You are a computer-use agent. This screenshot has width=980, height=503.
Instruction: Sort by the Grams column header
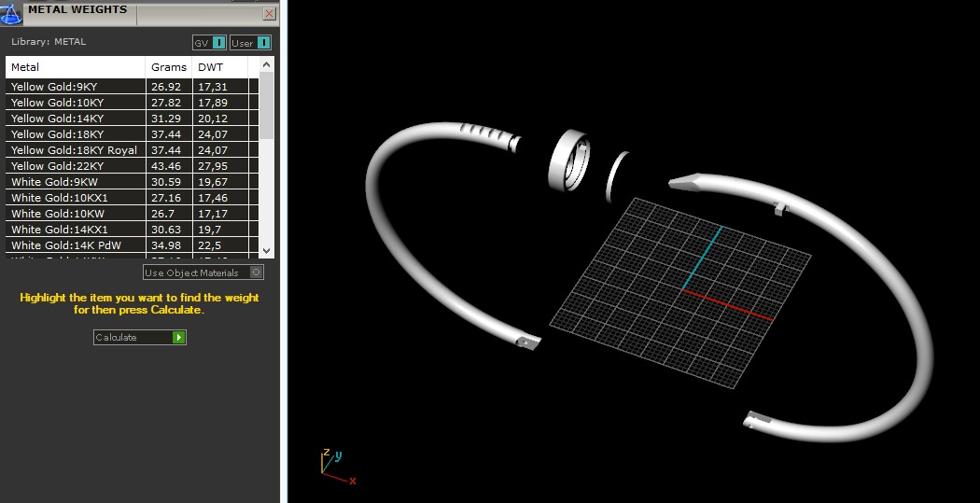pos(169,67)
